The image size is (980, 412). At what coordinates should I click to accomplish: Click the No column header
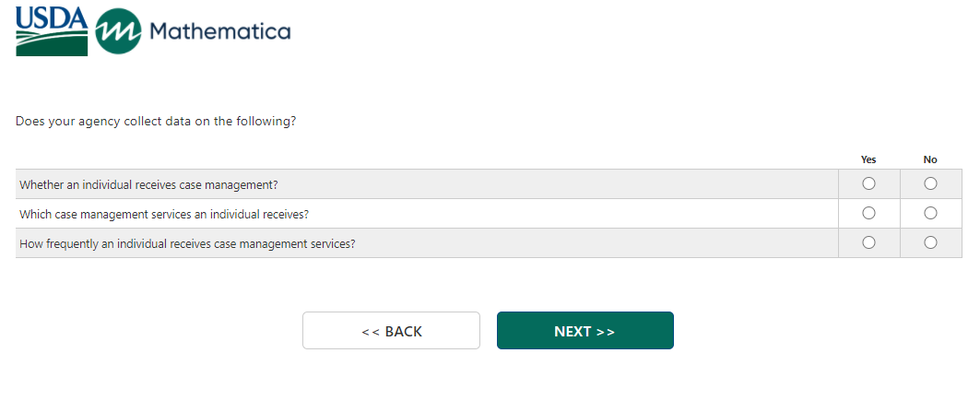[930, 159]
